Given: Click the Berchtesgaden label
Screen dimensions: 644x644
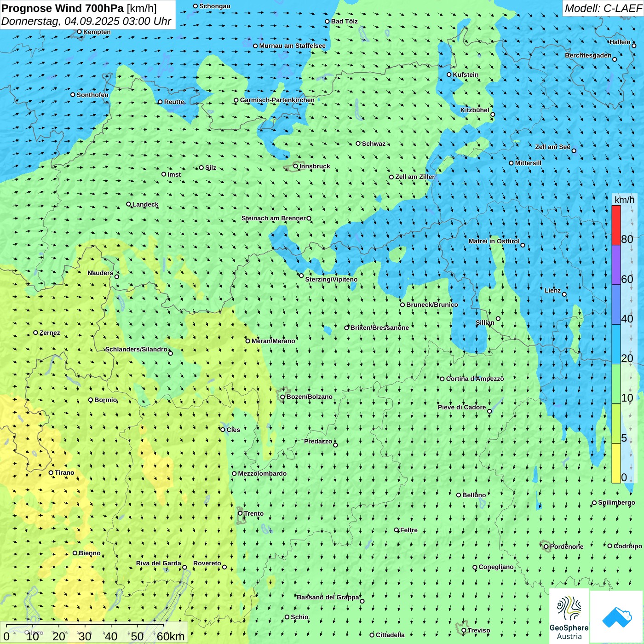Looking at the screenshot, I should [x=588, y=55].
